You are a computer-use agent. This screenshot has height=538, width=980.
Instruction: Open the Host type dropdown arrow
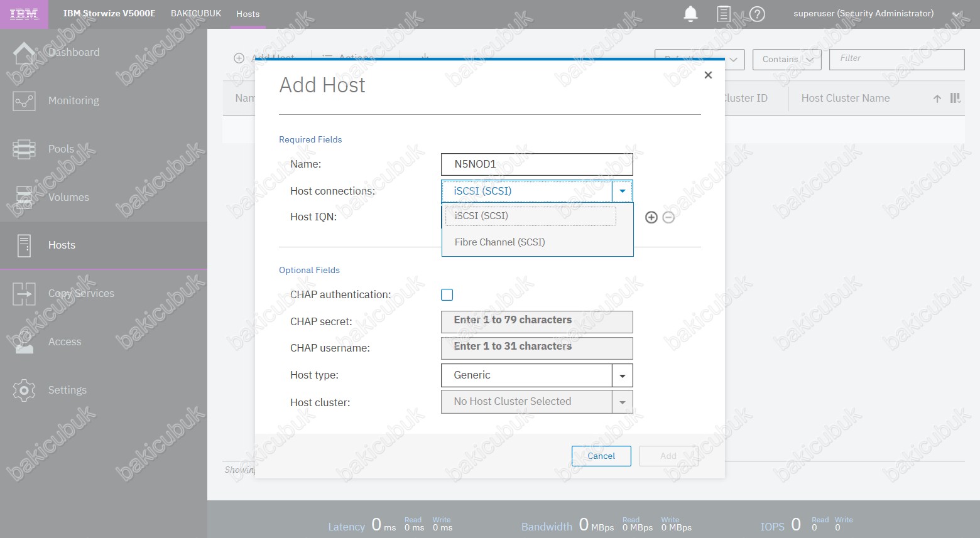click(x=623, y=375)
